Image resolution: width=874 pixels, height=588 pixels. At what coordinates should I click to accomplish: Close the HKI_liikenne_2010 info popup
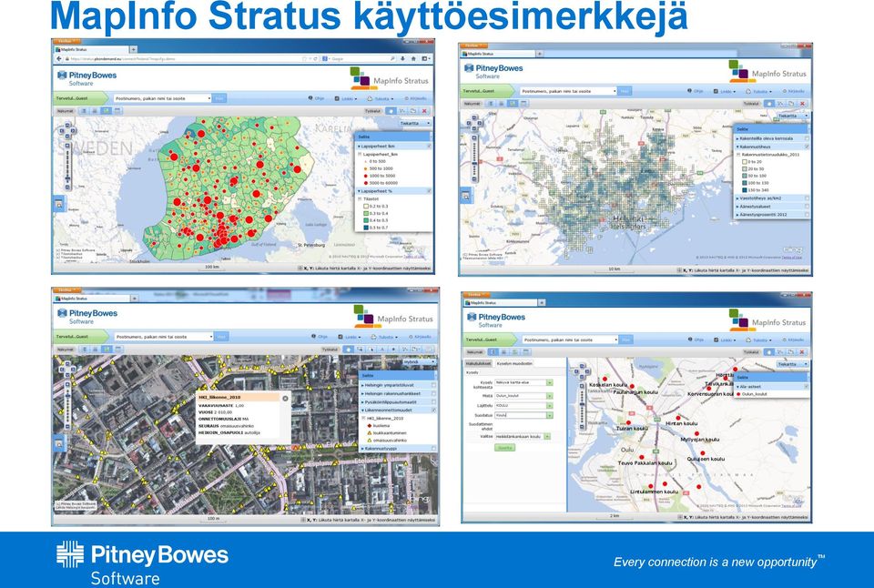click(285, 398)
